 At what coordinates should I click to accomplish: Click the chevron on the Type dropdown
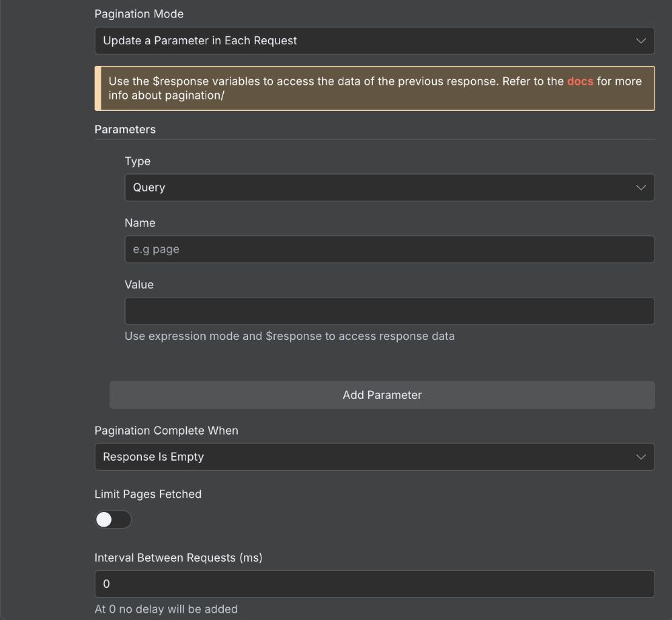(x=641, y=187)
